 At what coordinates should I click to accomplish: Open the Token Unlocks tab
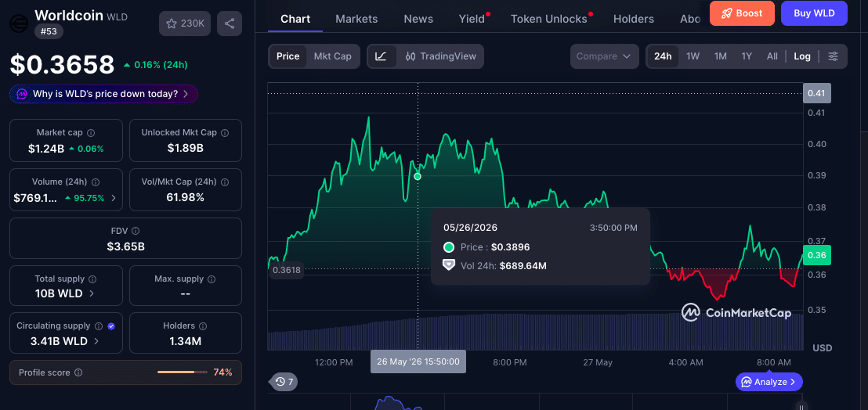click(x=548, y=19)
